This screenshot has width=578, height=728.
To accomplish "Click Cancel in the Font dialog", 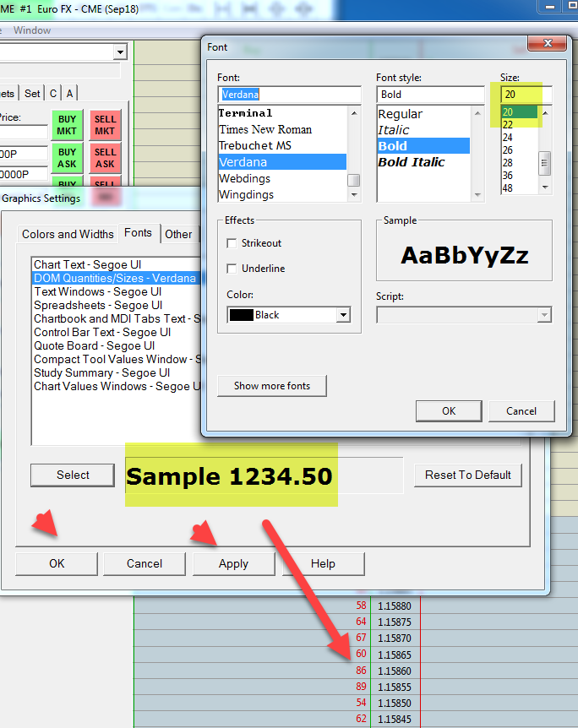I will pos(521,411).
